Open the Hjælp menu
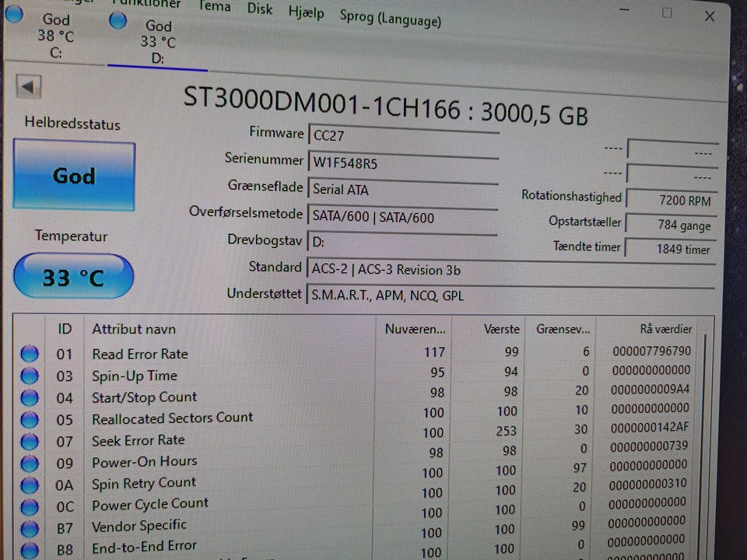 click(x=306, y=12)
